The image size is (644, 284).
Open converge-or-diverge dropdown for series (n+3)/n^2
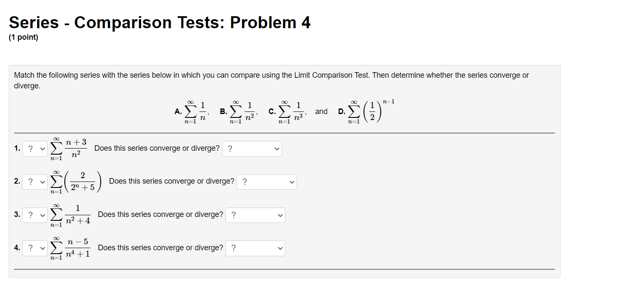(x=252, y=149)
